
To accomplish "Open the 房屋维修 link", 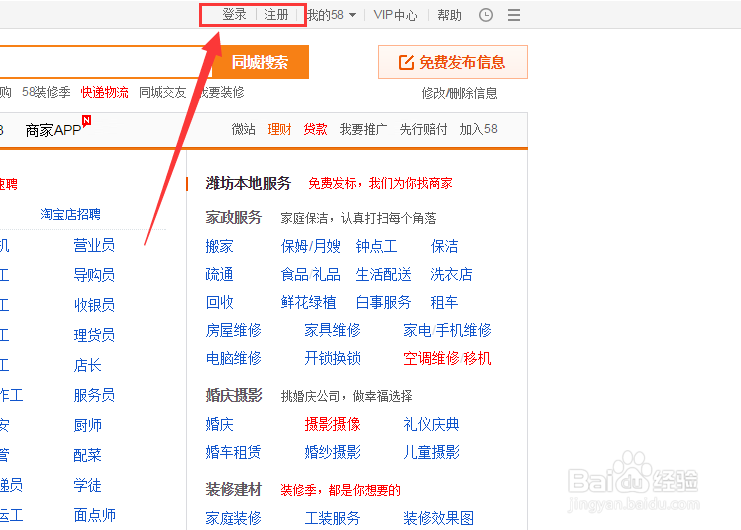I will [233, 330].
